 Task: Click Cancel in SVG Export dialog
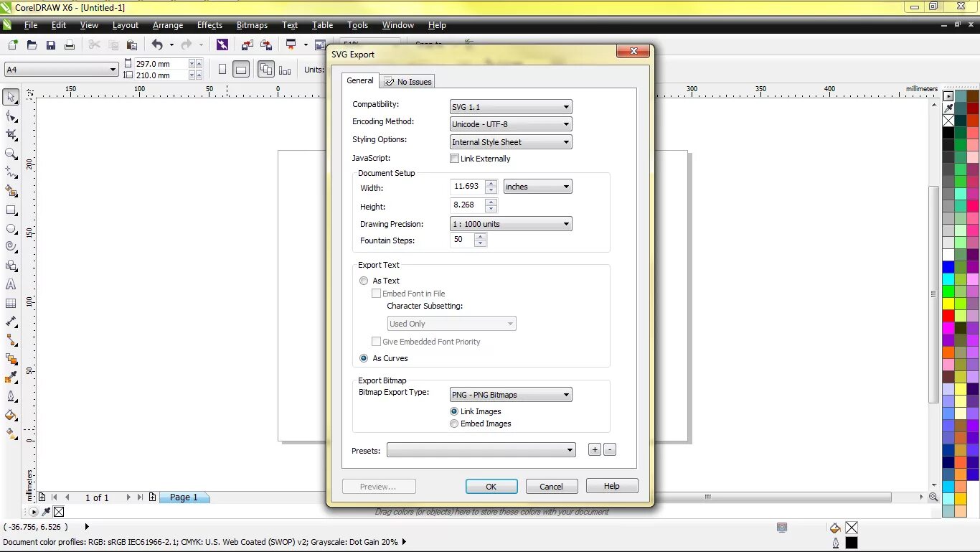tap(552, 486)
